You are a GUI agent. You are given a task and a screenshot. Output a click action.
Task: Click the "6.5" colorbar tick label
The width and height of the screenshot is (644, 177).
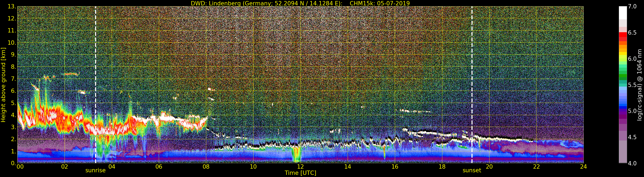(x=632, y=33)
